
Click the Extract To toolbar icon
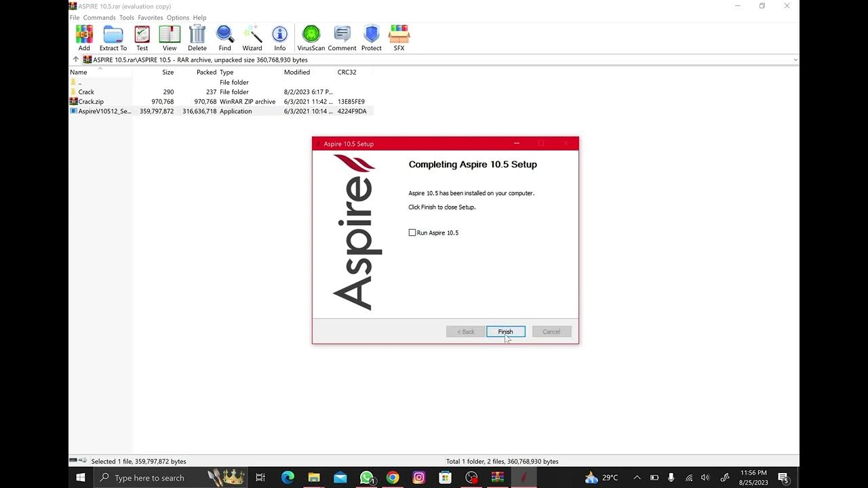pos(113,38)
